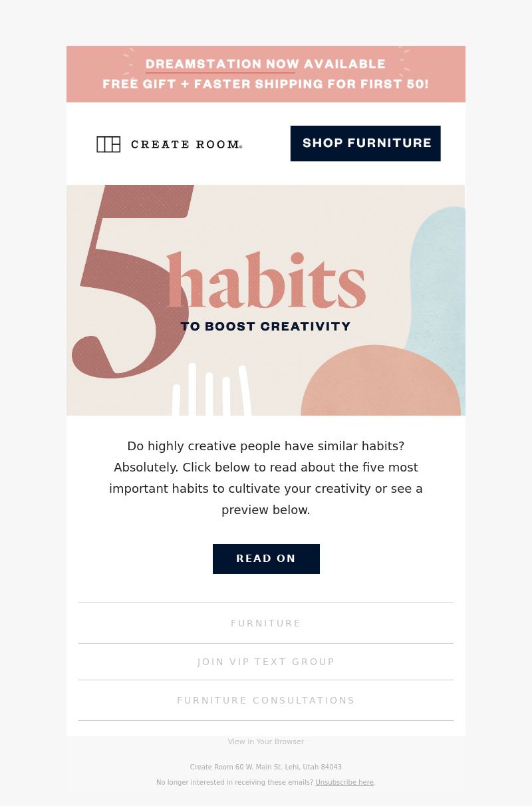The image size is (532, 806).
Task: Click the peach semicircle shape
Action: (380, 380)
